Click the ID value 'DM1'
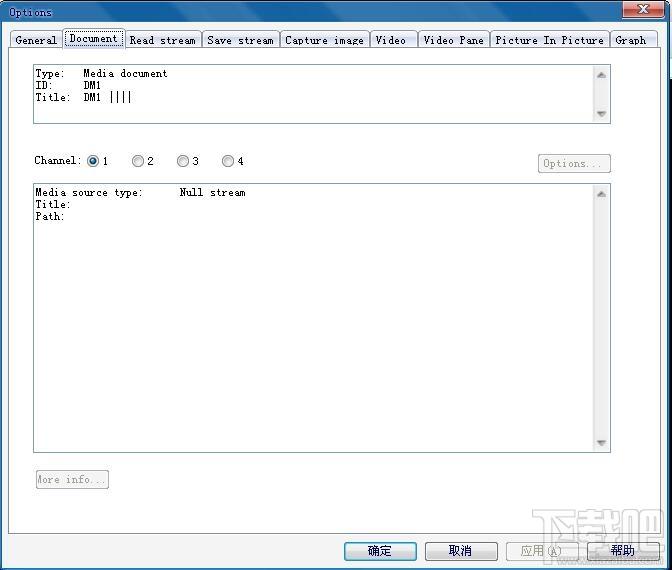Viewport: 672px width, 570px height. (x=92, y=85)
